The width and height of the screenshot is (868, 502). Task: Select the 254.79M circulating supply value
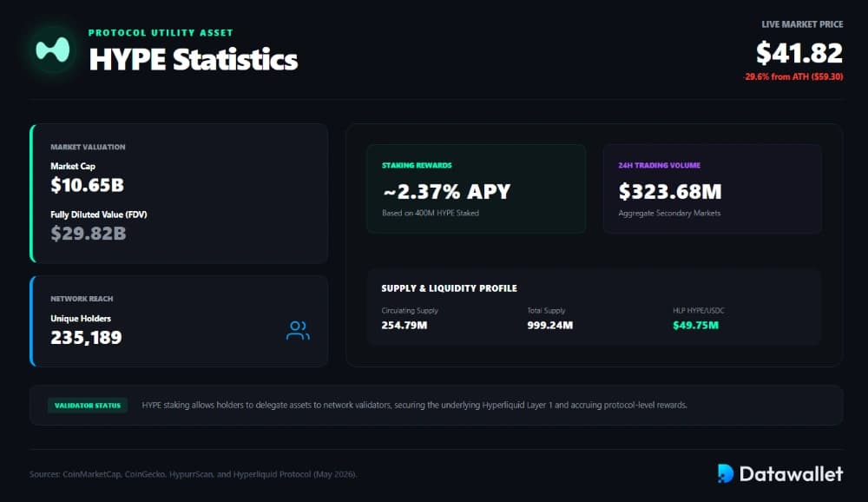(x=404, y=325)
